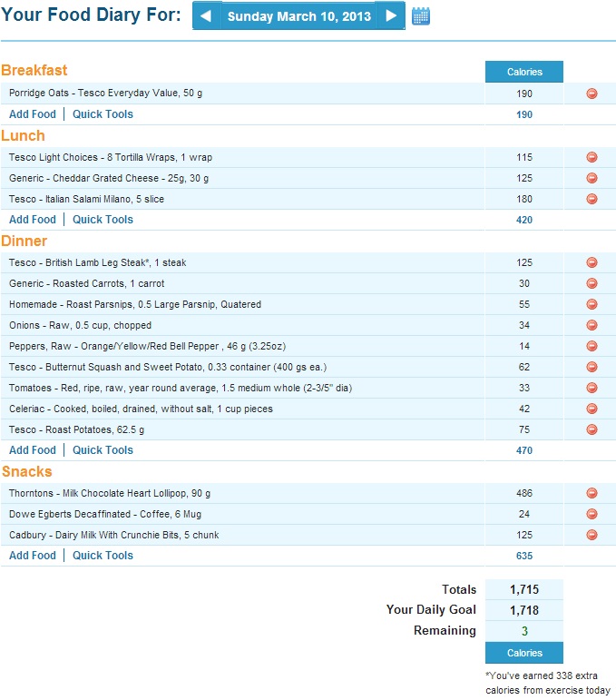Image resolution: width=616 pixels, height=700 pixels.
Task: Edit Italian Salami Milano entry
Action: [x=86, y=199]
